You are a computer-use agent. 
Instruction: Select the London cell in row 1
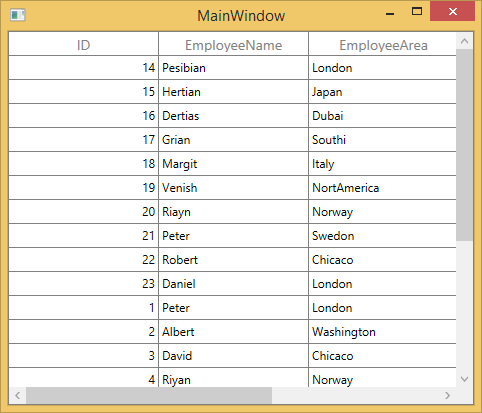pos(383,308)
